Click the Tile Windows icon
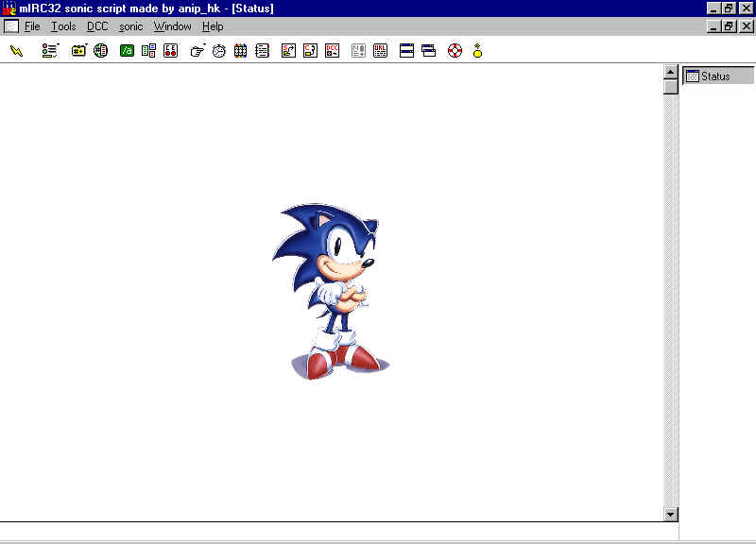756x544 pixels. (x=406, y=51)
